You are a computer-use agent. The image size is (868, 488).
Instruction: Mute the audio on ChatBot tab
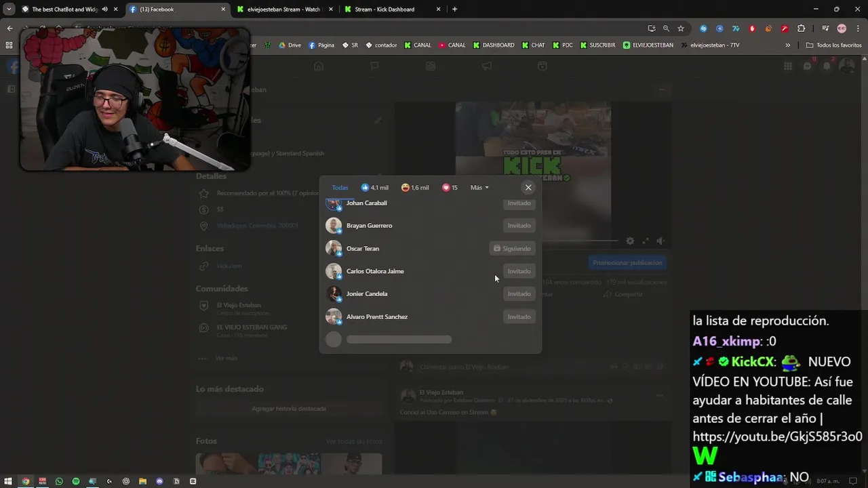click(x=104, y=9)
